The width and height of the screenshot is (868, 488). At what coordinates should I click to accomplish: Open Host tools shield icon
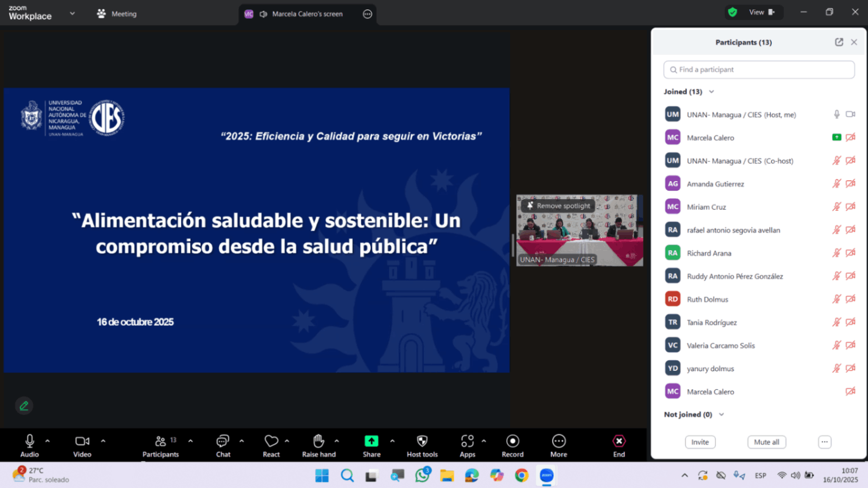pyautogui.click(x=422, y=442)
